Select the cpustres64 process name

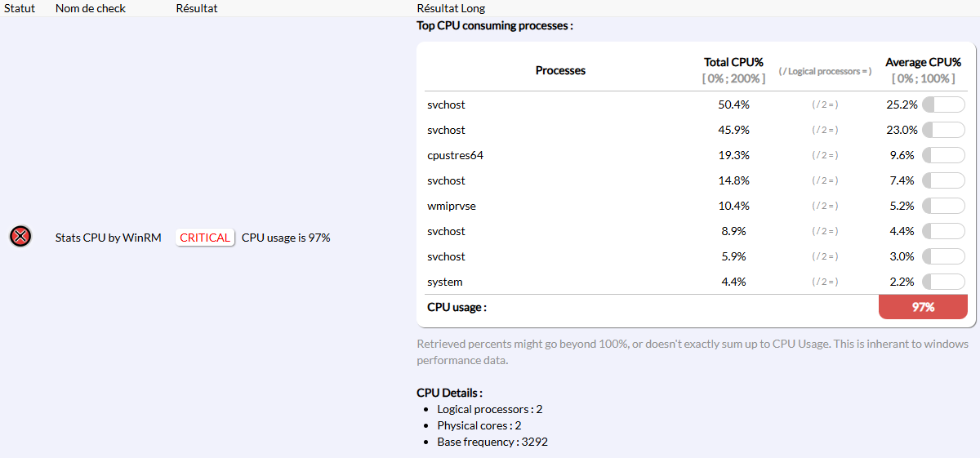450,155
